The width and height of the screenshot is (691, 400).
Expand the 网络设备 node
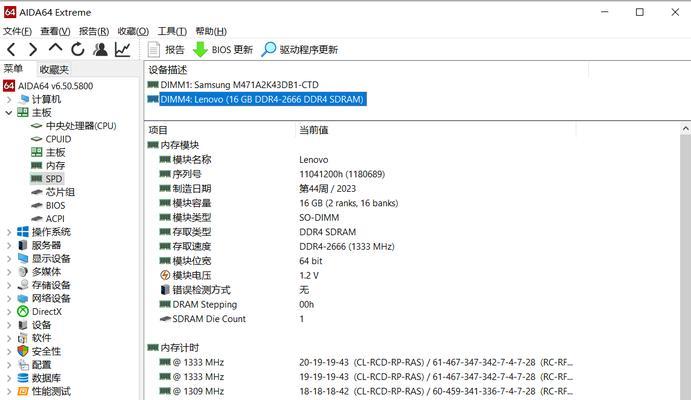(9, 298)
